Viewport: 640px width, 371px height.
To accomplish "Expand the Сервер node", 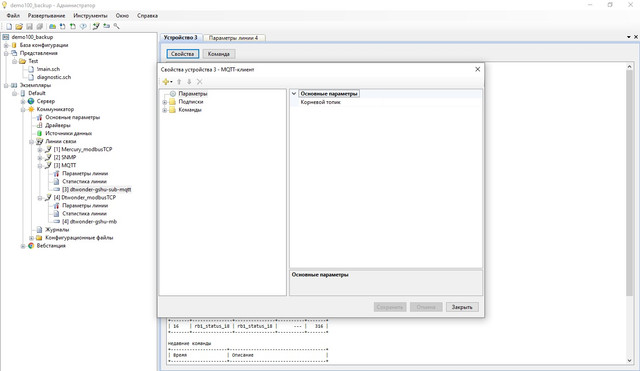I will pos(23,101).
